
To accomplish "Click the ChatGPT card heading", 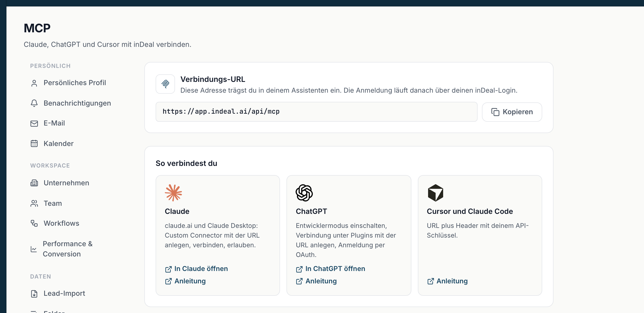I will (311, 211).
